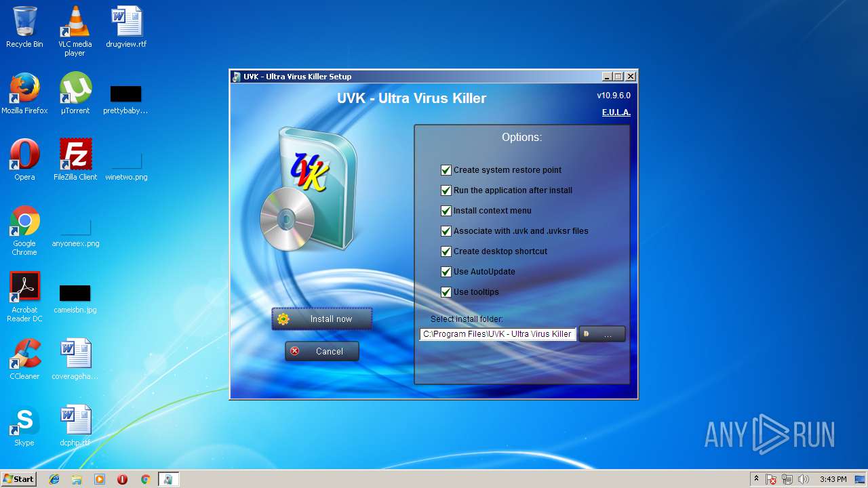Toggle Use tooltips checkbox
This screenshot has width=868, height=488.
[x=446, y=292]
